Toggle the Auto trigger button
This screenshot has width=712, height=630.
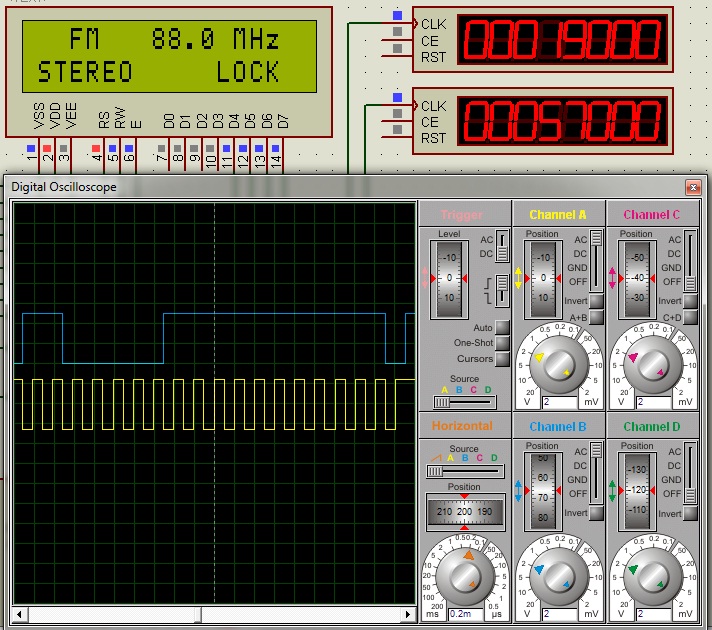point(502,327)
